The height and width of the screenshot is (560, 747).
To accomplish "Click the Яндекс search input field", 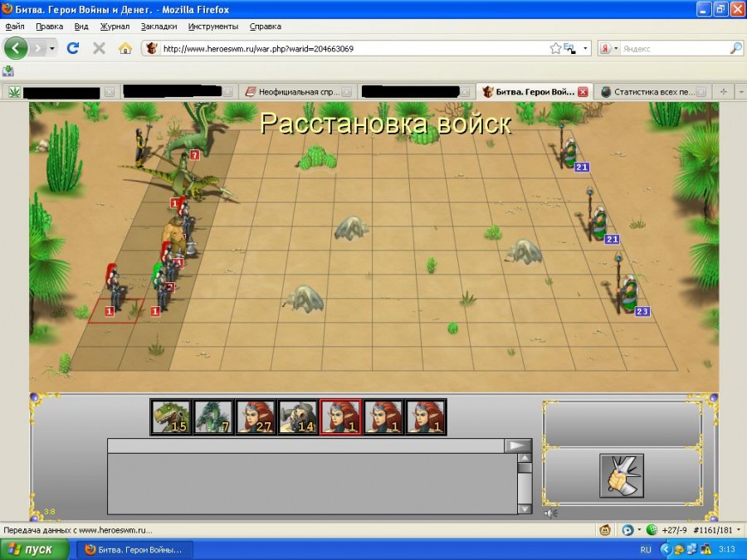I will click(674, 48).
